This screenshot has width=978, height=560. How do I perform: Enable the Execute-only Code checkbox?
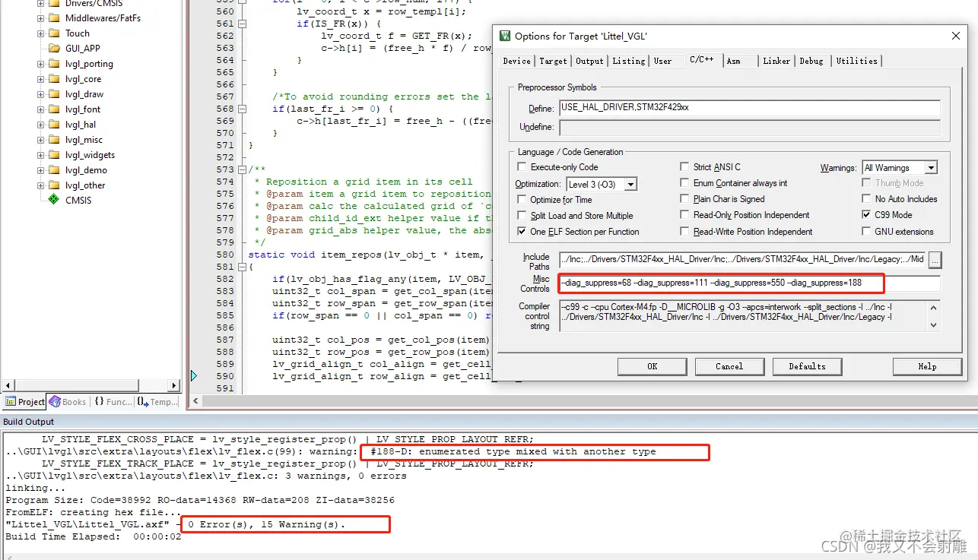[x=522, y=167]
